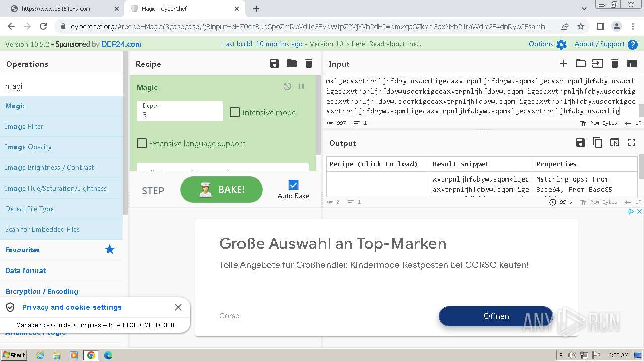Clear input and output trash icon
Image resolution: width=644 pixels, height=362 pixels.
[614, 63]
